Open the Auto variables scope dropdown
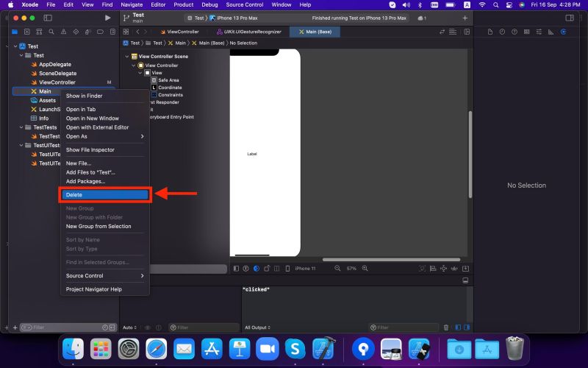This screenshot has width=588, height=368. (130, 328)
